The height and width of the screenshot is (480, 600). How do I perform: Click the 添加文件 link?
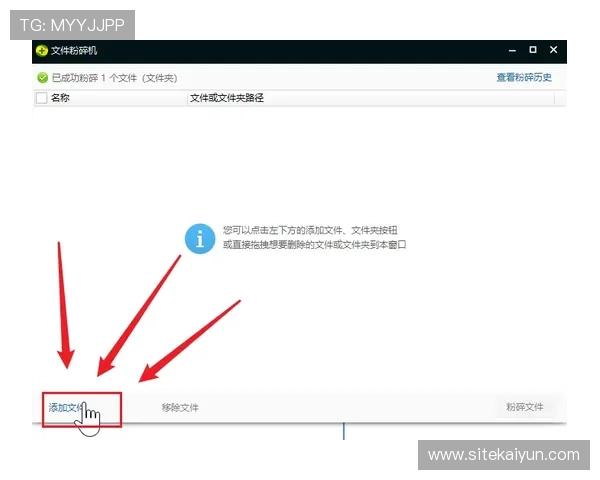coord(67,408)
